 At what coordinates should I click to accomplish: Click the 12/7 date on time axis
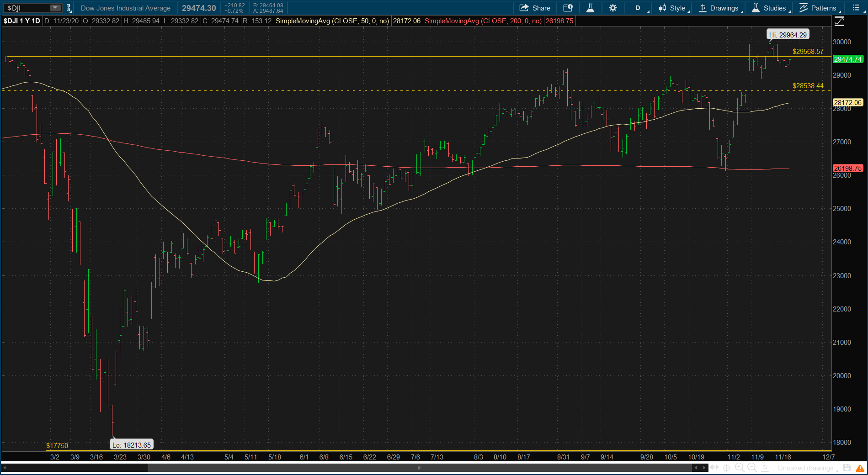829,457
